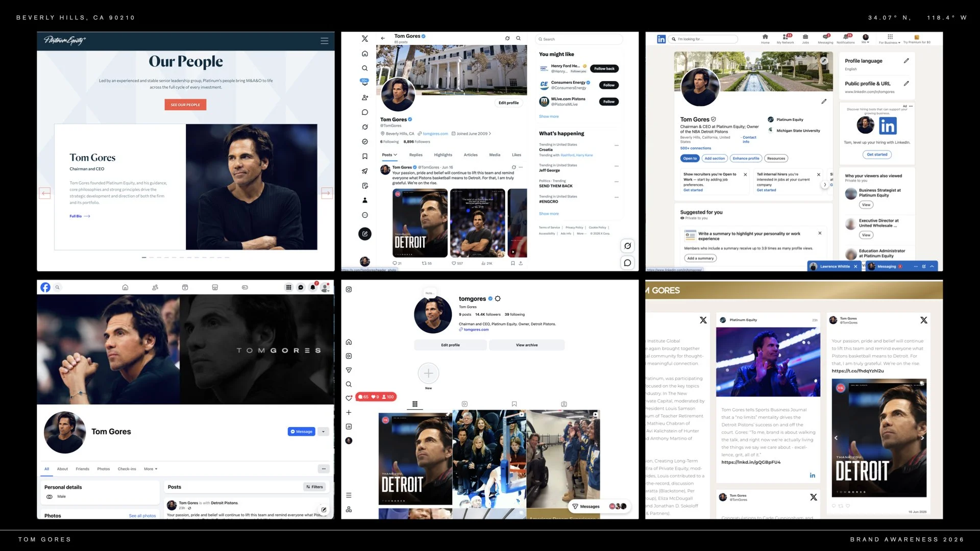The image size is (980, 551).
Task: Open LinkedIn Jobs briefcase icon
Action: (x=805, y=38)
